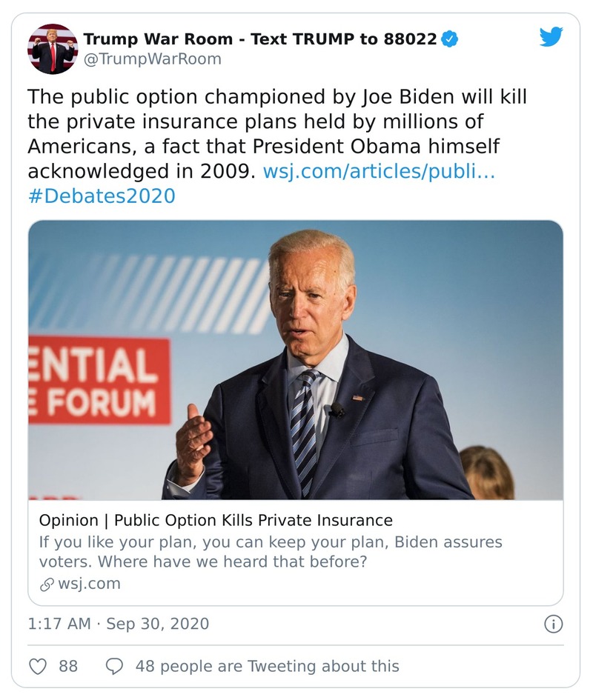Like the tweet with the heart icon

[37, 666]
